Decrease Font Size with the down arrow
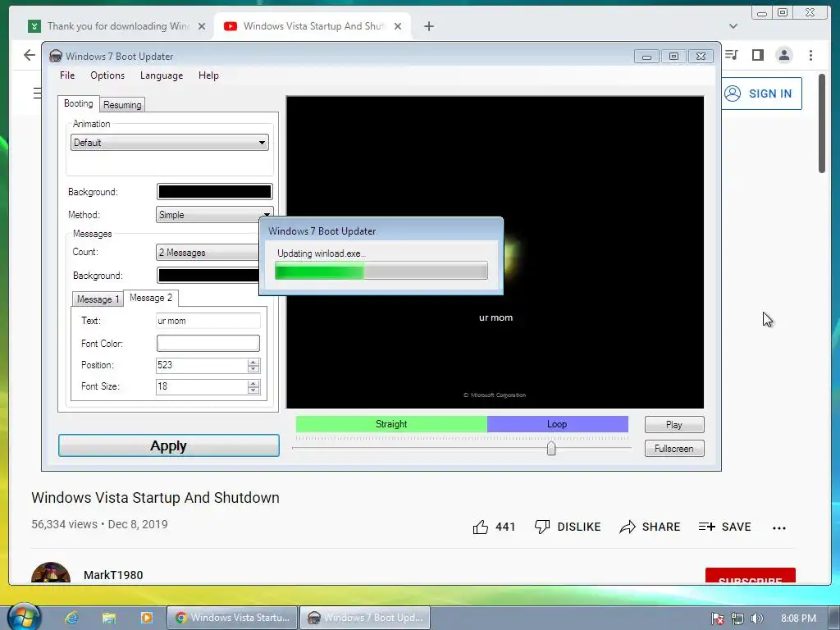840x630 pixels. 253,390
